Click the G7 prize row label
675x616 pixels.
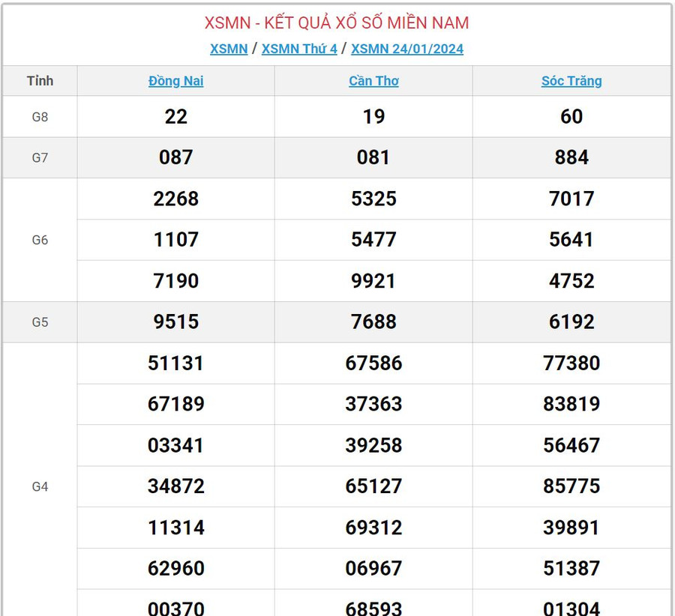coord(40,157)
